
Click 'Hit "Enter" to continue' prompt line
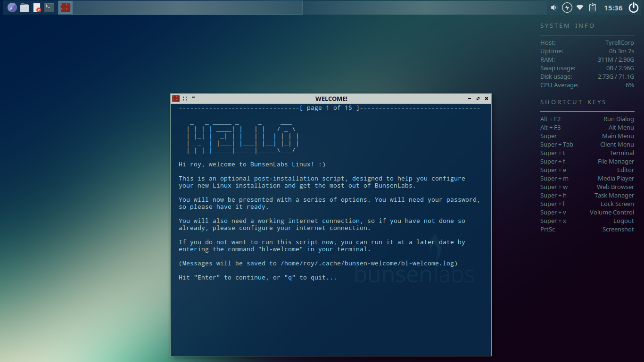[x=258, y=278]
